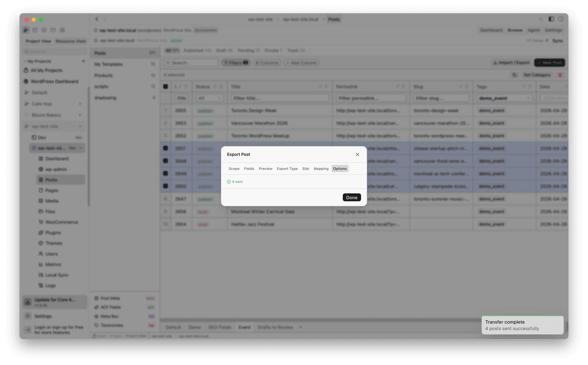This screenshot has height=365, width=588.
Task: Expand the Bloom Bakery project chevron
Action: (80, 115)
